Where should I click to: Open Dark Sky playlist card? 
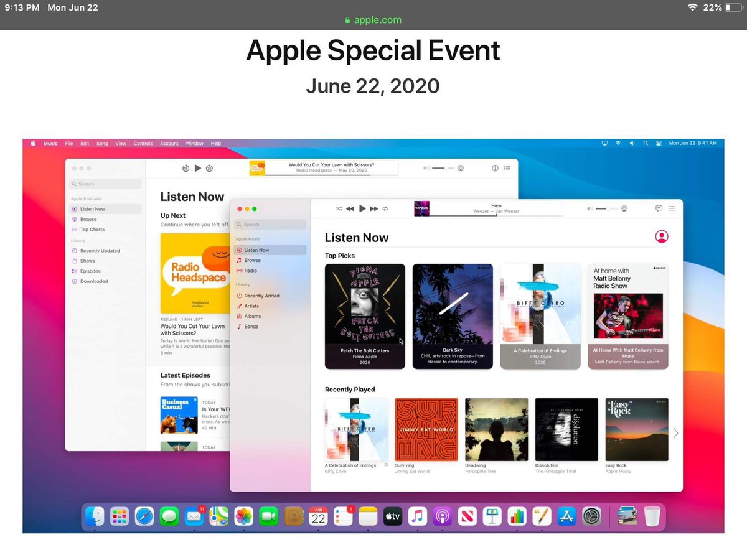(453, 316)
